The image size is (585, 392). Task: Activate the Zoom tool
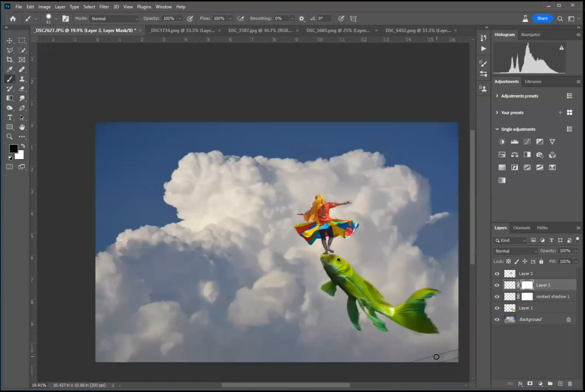pos(10,137)
